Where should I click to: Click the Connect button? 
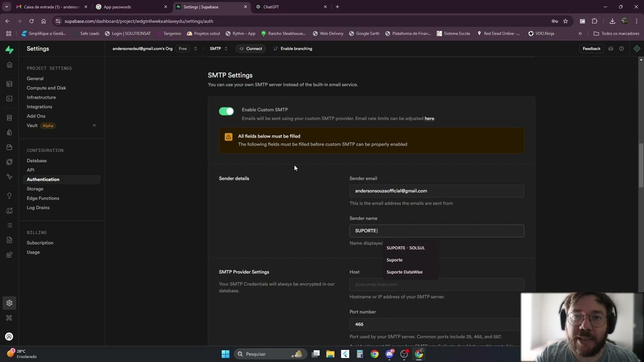pyautogui.click(x=251, y=49)
